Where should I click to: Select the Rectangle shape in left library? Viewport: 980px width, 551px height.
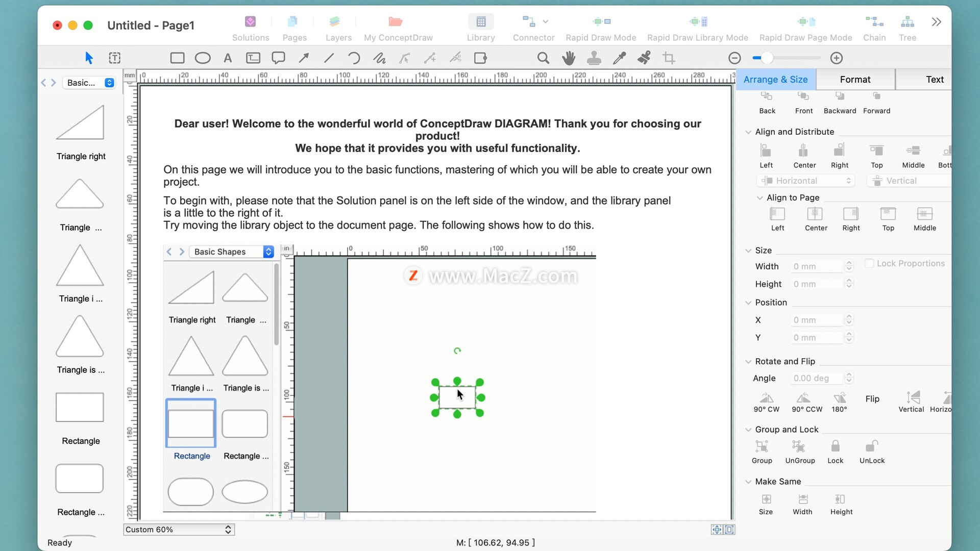click(81, 418)
